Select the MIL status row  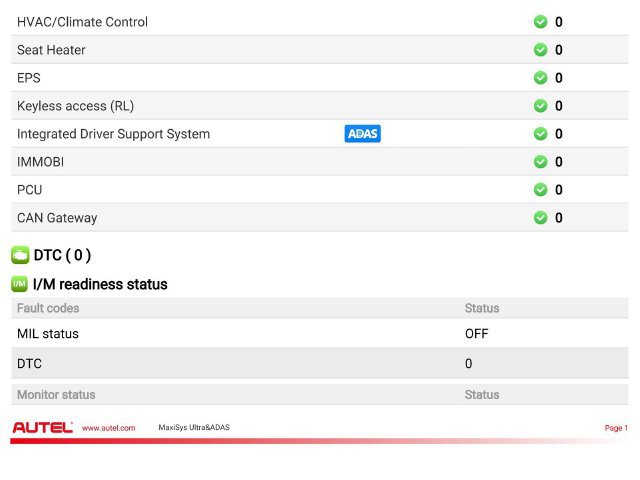pos(320,333)
